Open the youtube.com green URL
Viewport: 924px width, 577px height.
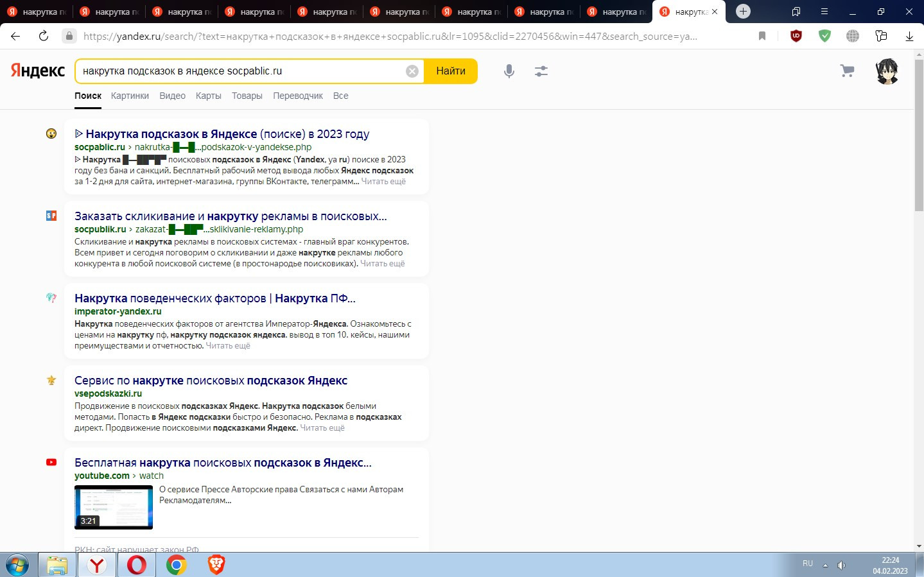click(102, 476)
